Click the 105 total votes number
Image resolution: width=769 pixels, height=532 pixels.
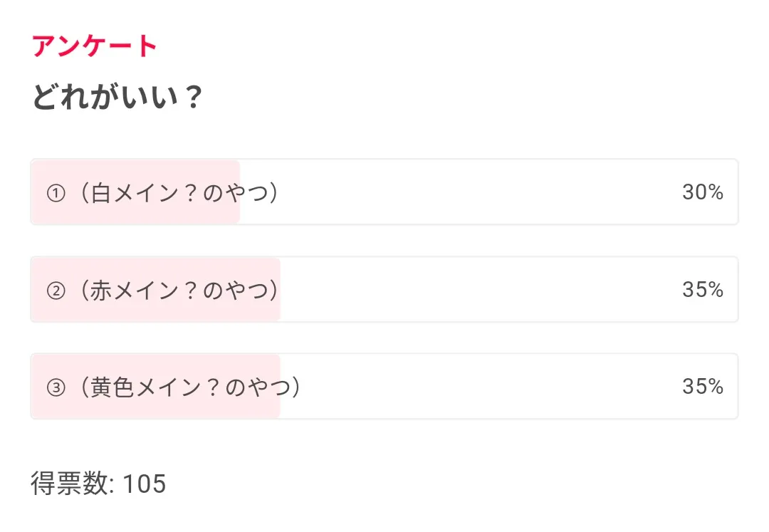(x=145, y=484)
